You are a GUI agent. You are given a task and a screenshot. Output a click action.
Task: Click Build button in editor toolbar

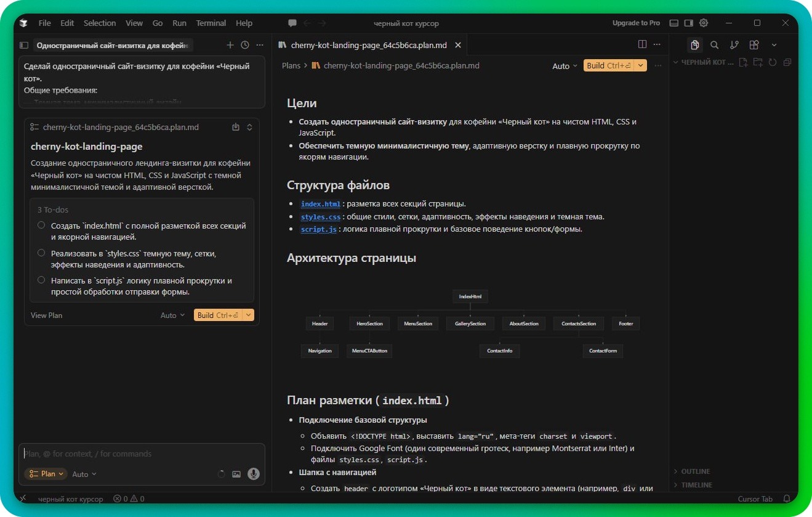pyautogui.click(x=609, y=65)
